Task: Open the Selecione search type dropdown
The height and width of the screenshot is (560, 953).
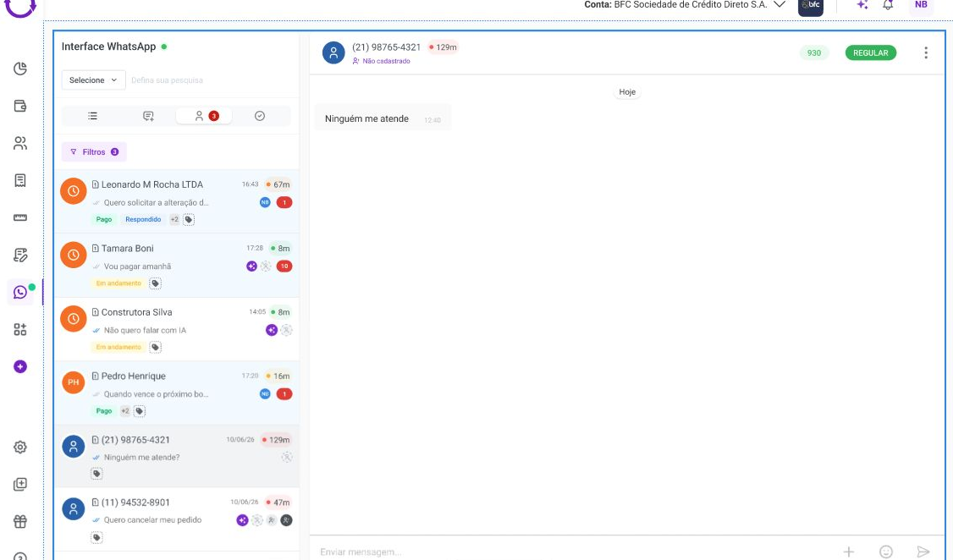Action: point(93,80)
